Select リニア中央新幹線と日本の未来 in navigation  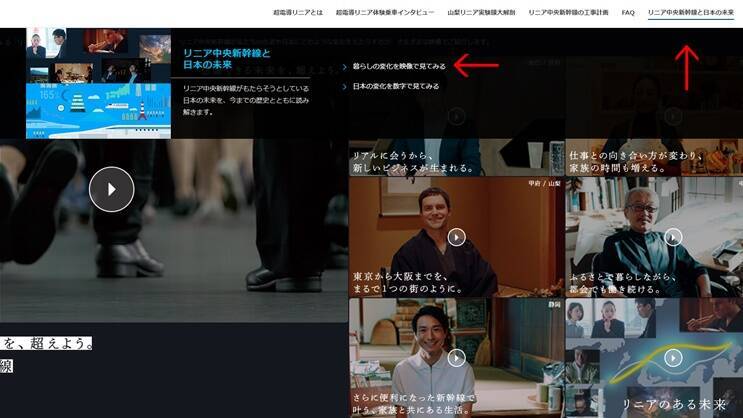tap(690, 12)
